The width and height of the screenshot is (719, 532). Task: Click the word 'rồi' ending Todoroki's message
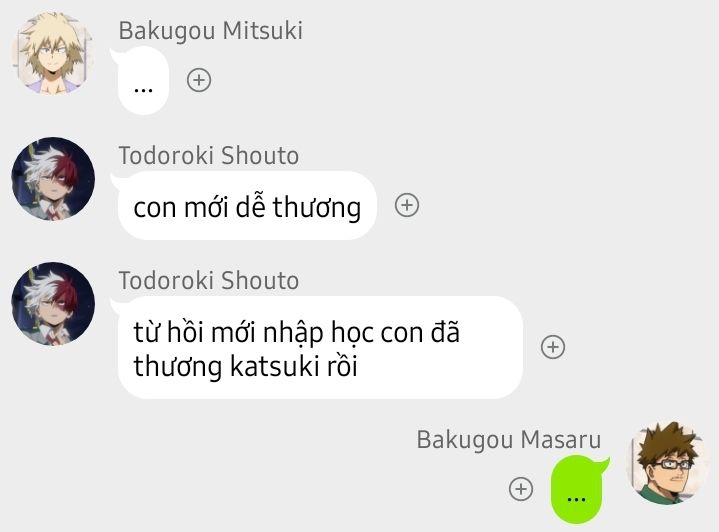tap(342, 366)
